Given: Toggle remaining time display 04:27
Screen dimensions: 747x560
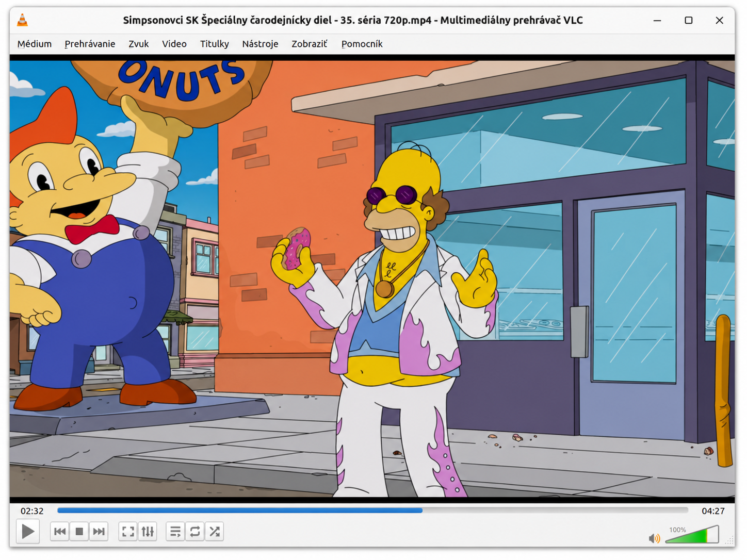Looking at the screenshot, I should pos(713,511).
